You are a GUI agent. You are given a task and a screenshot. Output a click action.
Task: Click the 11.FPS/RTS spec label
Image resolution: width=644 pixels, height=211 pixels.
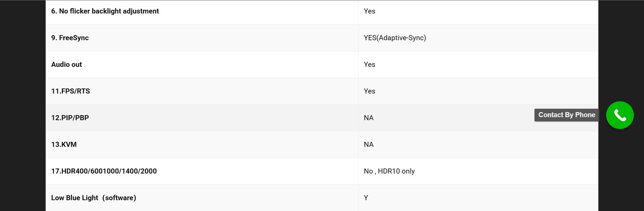(x=71, y=91)
